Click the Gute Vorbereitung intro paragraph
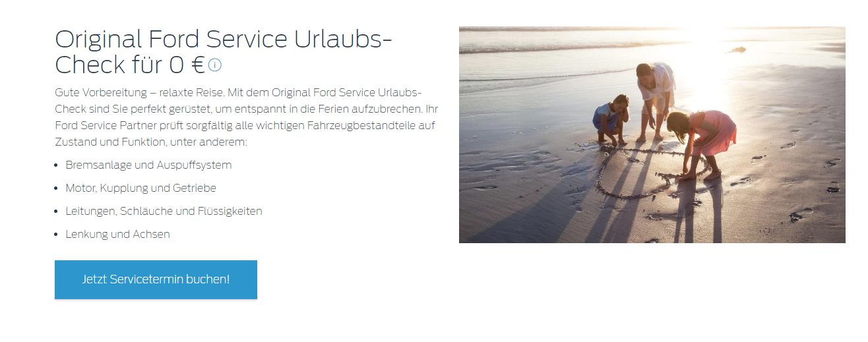 245,117
